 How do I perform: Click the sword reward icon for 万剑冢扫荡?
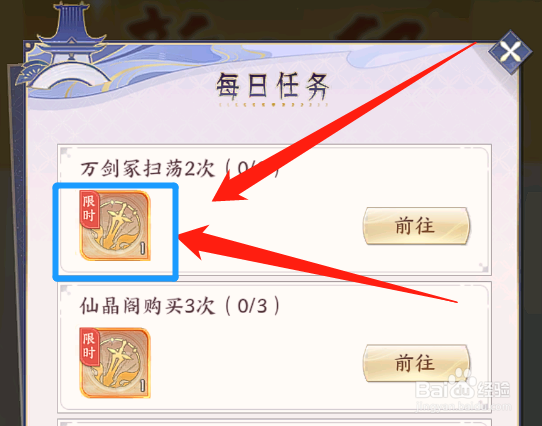click(115, 225)
